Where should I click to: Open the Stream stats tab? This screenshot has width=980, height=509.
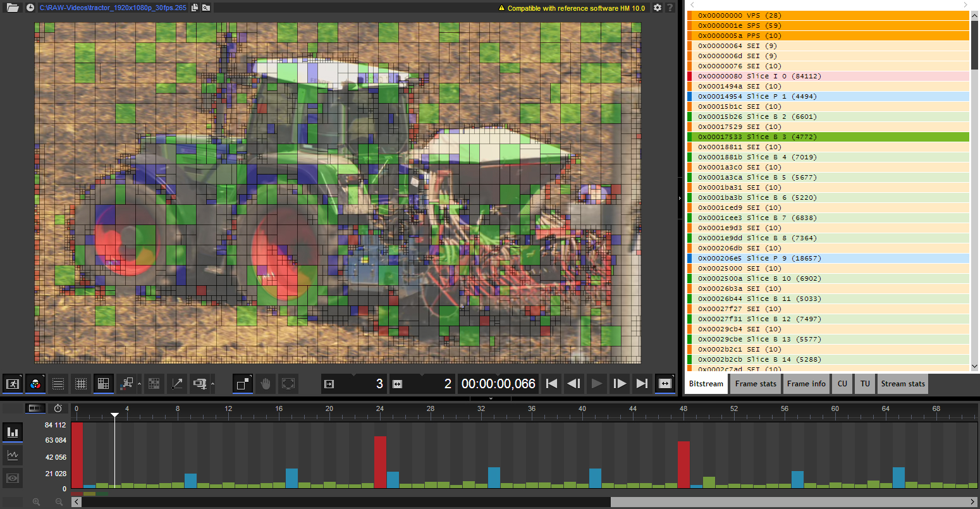[903, 384]
